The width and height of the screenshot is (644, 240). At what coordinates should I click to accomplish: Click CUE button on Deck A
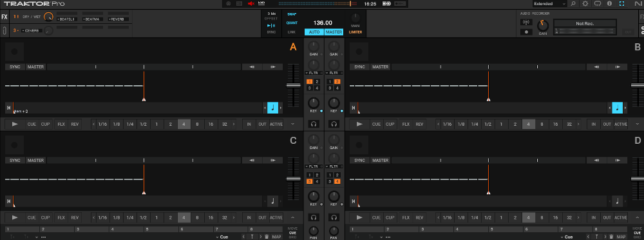point(32,124)
